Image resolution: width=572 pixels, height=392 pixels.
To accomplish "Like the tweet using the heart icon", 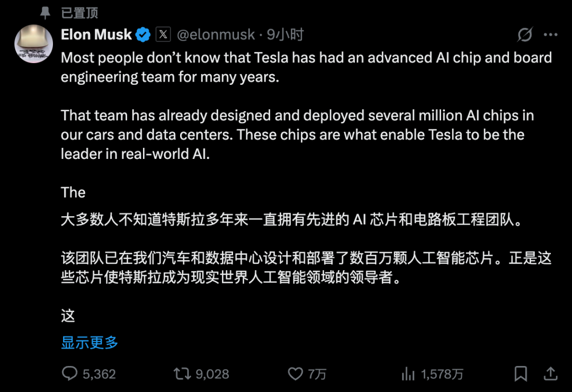I will 296,374.
